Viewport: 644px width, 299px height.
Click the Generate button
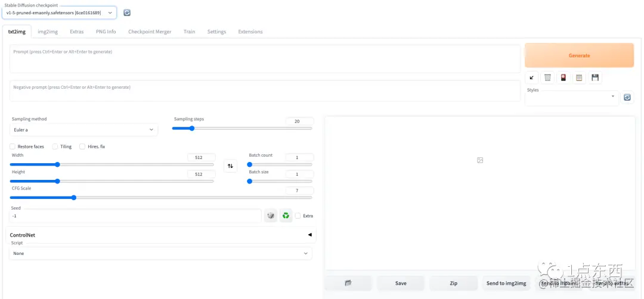pos(579,55)
